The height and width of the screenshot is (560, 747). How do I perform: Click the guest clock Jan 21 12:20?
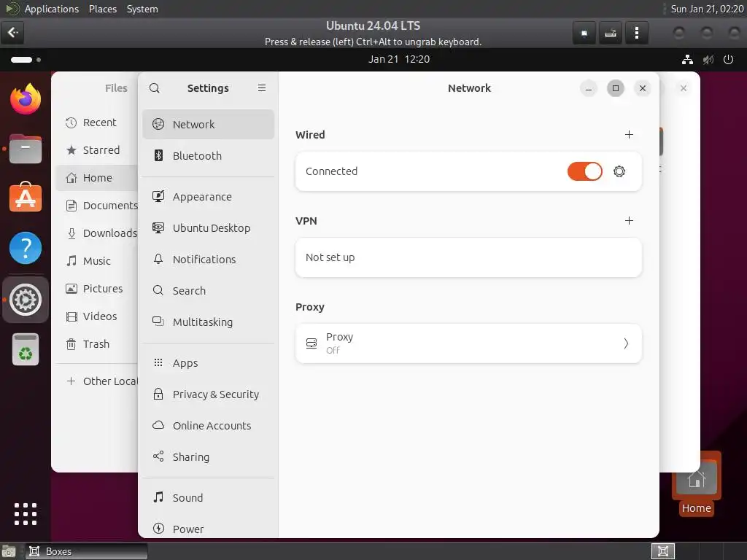pyautogui.click(x=399, y=60)
